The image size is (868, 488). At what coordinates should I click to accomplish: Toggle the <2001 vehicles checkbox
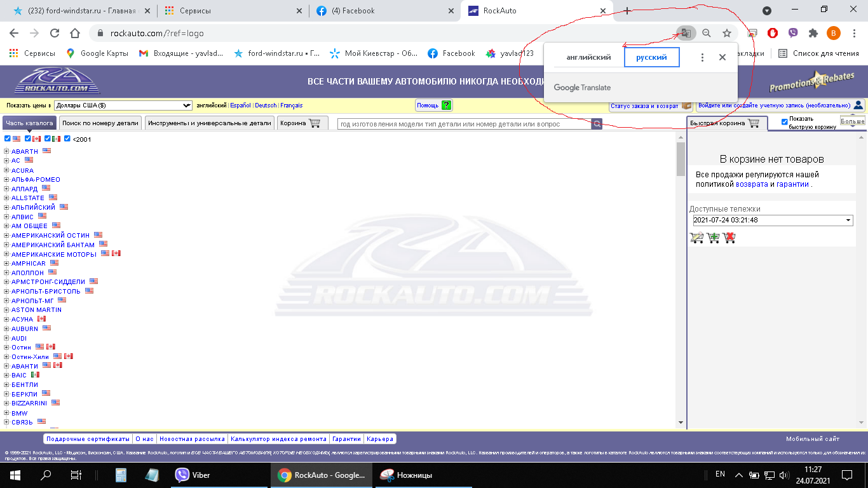(x=67, y=139)
